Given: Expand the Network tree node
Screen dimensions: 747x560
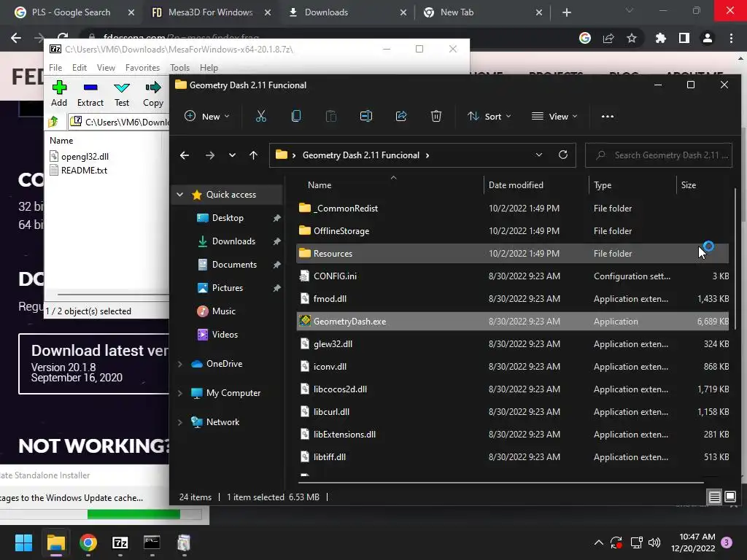Looking at the screenshot, I should [180, 422].
